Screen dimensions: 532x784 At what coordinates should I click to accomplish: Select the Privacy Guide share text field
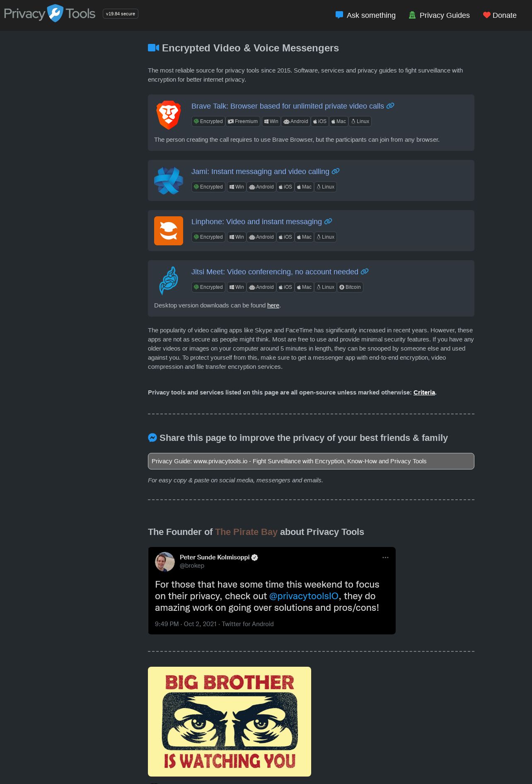311,461
